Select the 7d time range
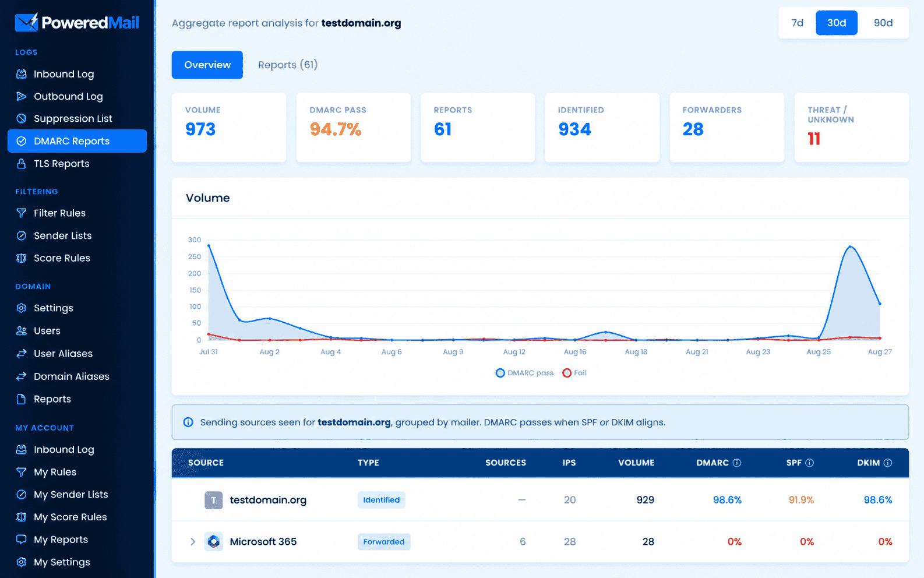The image size is (924, 578). pyautogui.click(x=797, y=23)
